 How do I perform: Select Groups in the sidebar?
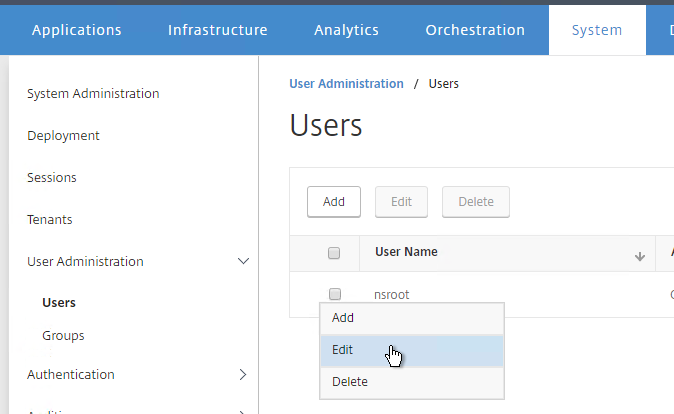tap(63, 336)
